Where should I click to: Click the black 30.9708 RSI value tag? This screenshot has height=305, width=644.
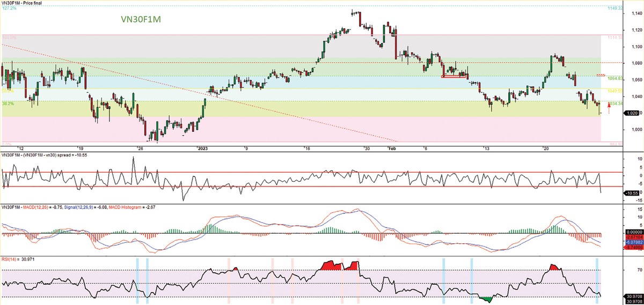[633, 296]
